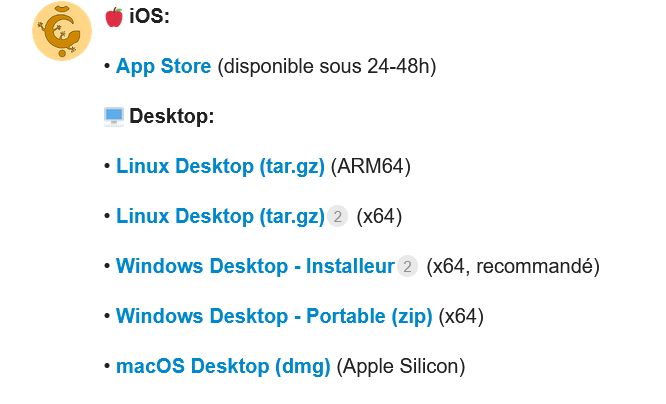Click "(x64)" on the Linux tar.gz line
The width and height of the screenshot is (666, 404).
pyautogui.click(x=379, y=216)
